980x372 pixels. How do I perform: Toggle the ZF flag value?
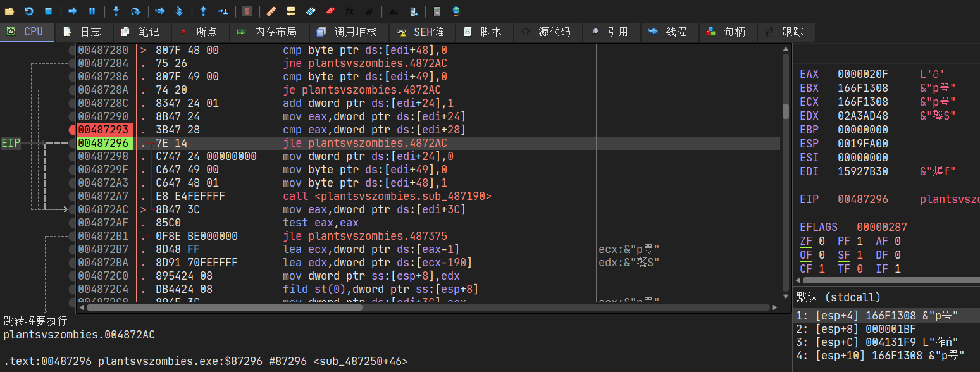821,241
